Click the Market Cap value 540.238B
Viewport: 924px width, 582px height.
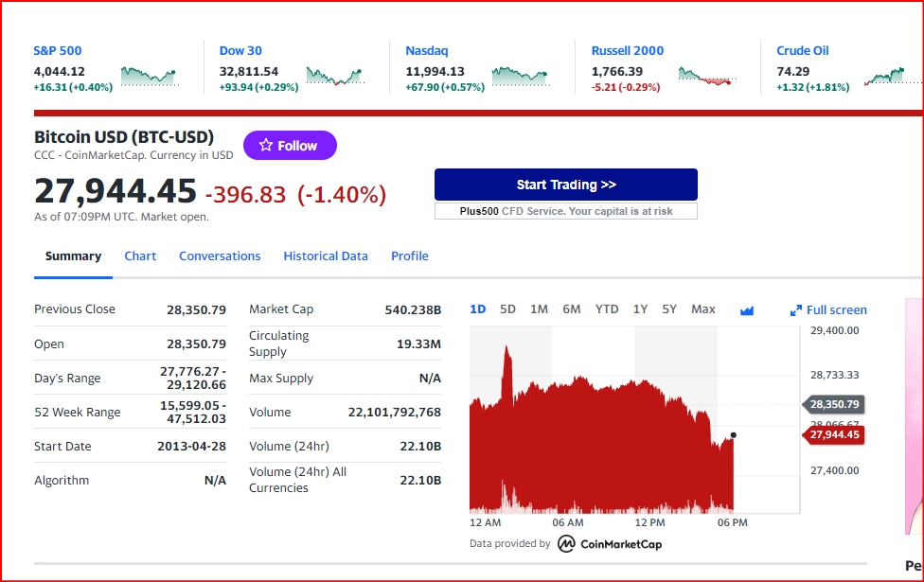[413, 309]
